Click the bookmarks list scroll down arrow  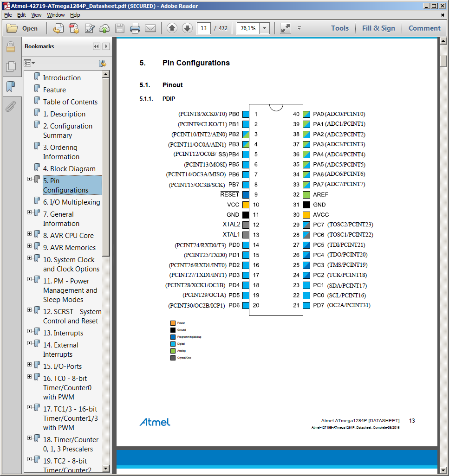coord(106,469)
